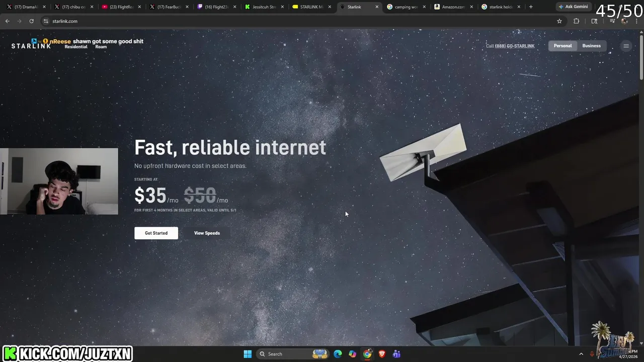Viewport: 644px width, 362px height.
Task: Open the Chrome extensions puzzle icon
Action: [577, 21]
